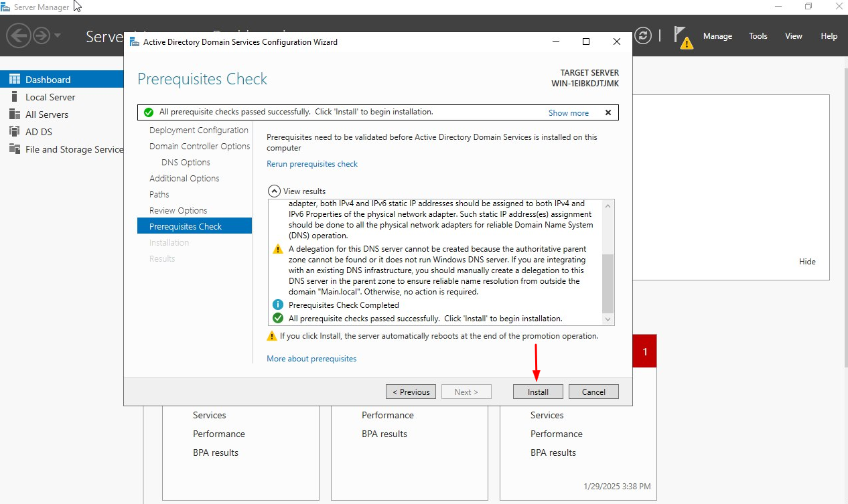Select Dashboard icon in Server Manager sidebar
The image size is (848, 504).
point(14,80)
